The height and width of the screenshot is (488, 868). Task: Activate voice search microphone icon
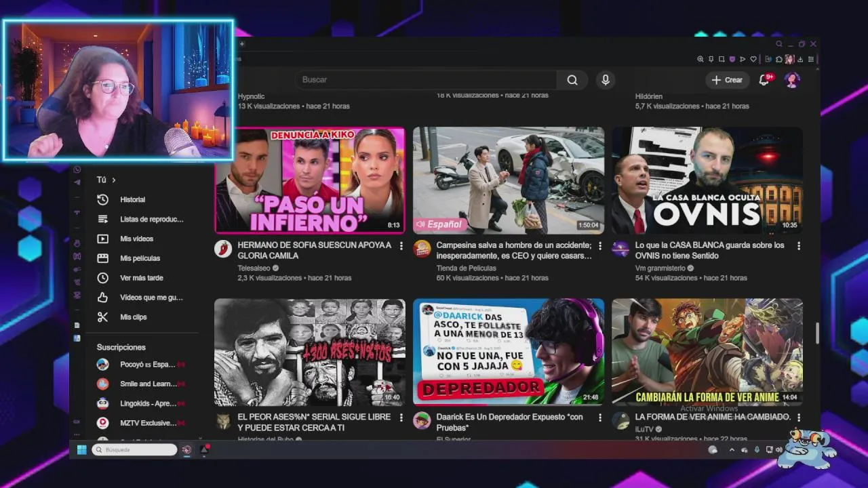(x=606, y=80)
